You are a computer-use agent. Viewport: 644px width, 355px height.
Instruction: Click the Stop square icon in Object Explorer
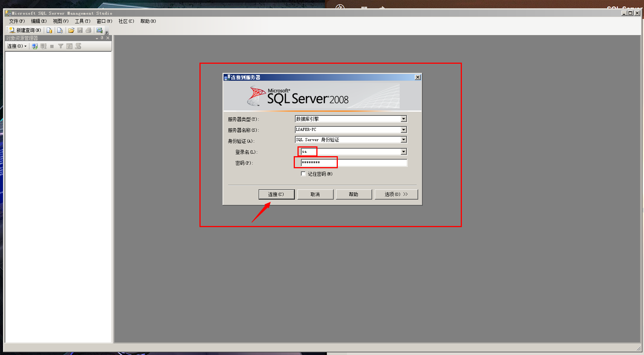click(52, 46)
